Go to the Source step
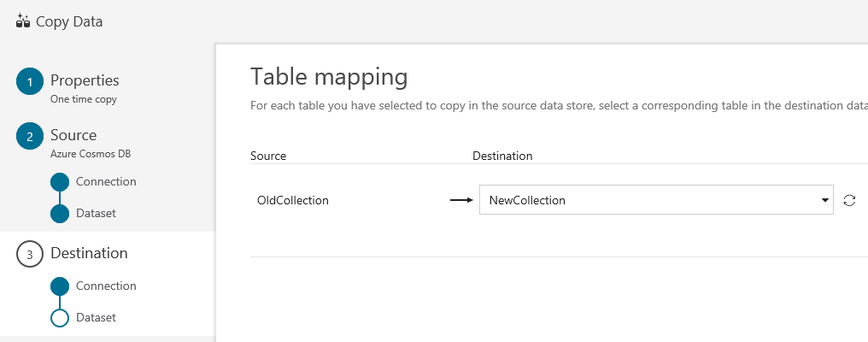This screenshot has height=342, width=868. (x=73, y=135)
